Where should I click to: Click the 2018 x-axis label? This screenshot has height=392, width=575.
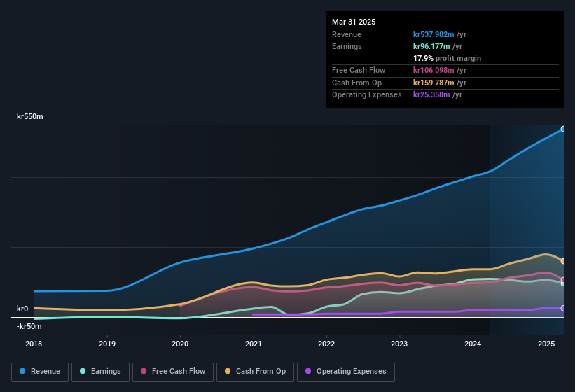click(34, 344)
